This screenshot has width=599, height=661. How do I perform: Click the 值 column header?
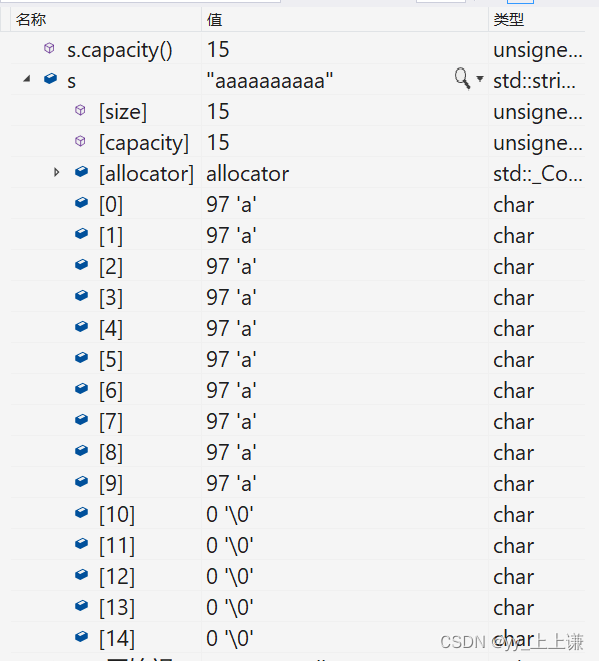point(215,19)
